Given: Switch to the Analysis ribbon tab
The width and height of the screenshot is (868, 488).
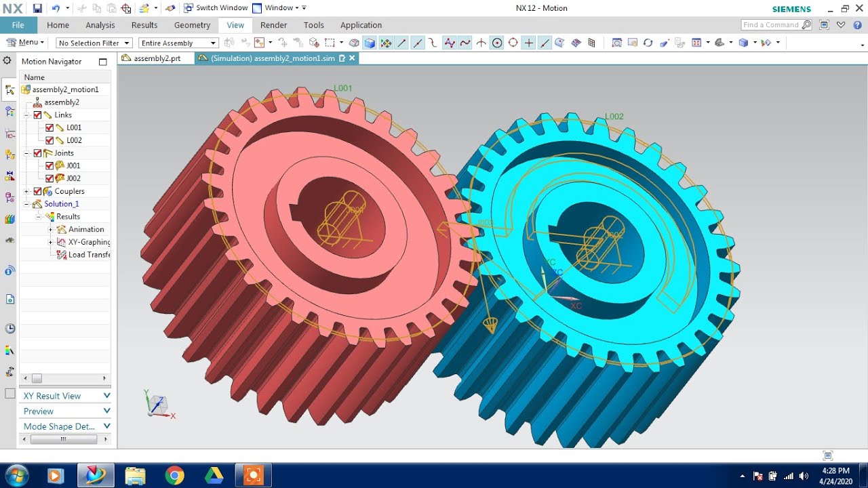Looking at the screenshot, I should click(x=100, y=25).
